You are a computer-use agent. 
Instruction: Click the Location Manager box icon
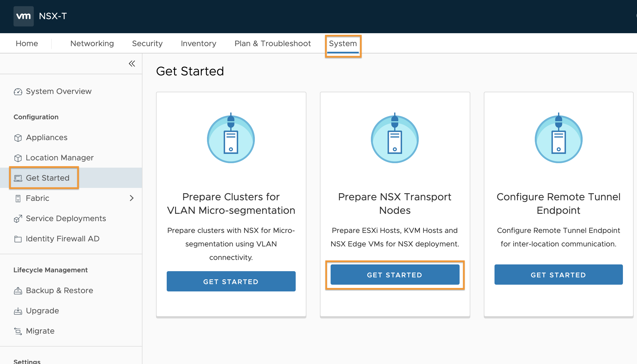point(18,158)
